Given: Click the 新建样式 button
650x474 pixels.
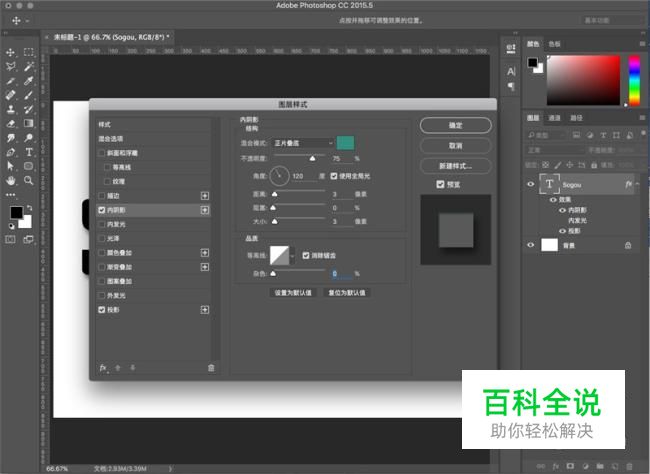Looking at the screenshot, I should point(456,166).
